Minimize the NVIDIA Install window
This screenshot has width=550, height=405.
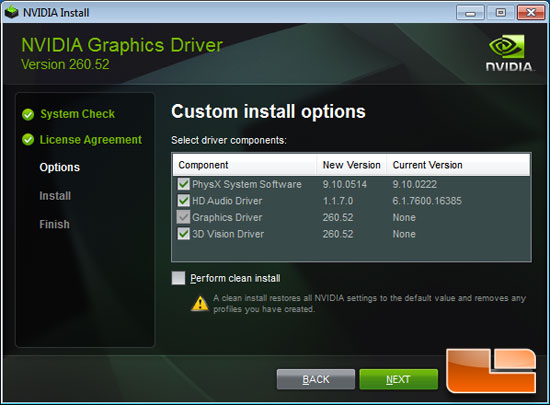tap(470, 13)
